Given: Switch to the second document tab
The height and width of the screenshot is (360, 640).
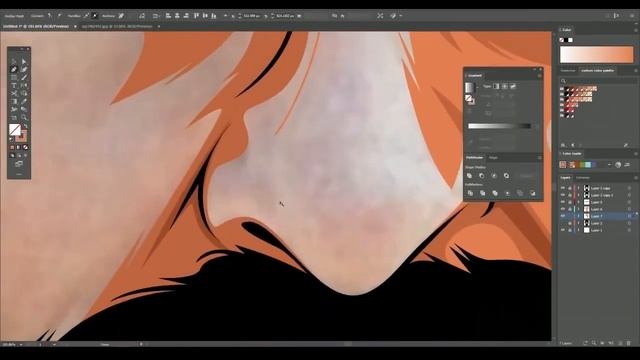Looking at the screenshot, I should point(117,27).
